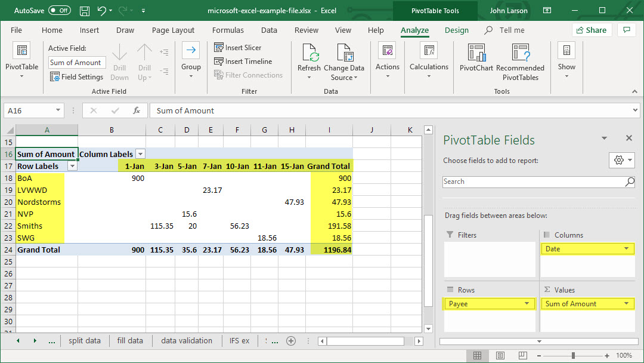Switch to the Design ribbon tab
This screenshot has width=644, height=363.
pyautogui.click(x=456, y=30)
